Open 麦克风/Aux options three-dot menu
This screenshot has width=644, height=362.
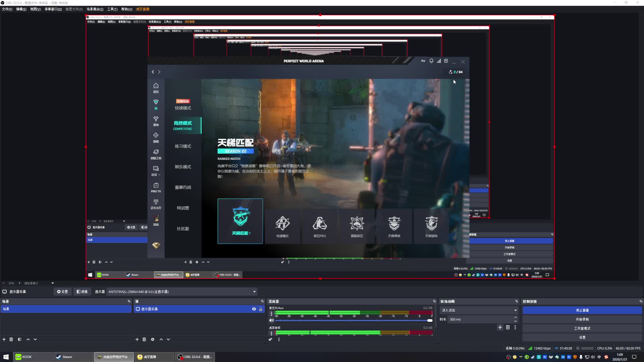(271, 314)
